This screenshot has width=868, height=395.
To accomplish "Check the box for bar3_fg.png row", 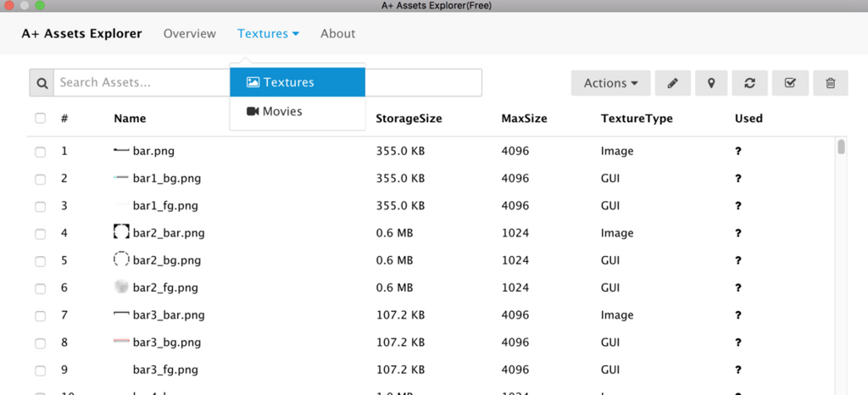I will (41, 370).
